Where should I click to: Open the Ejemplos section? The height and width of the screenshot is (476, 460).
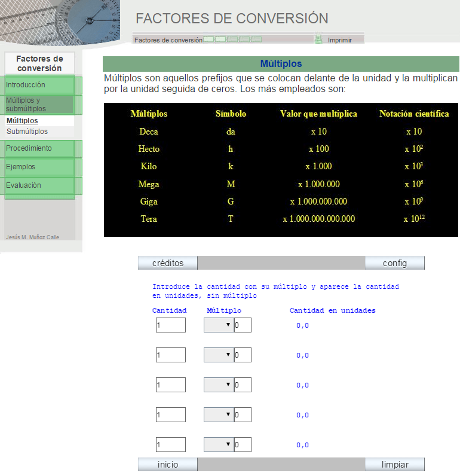point(39,167)
